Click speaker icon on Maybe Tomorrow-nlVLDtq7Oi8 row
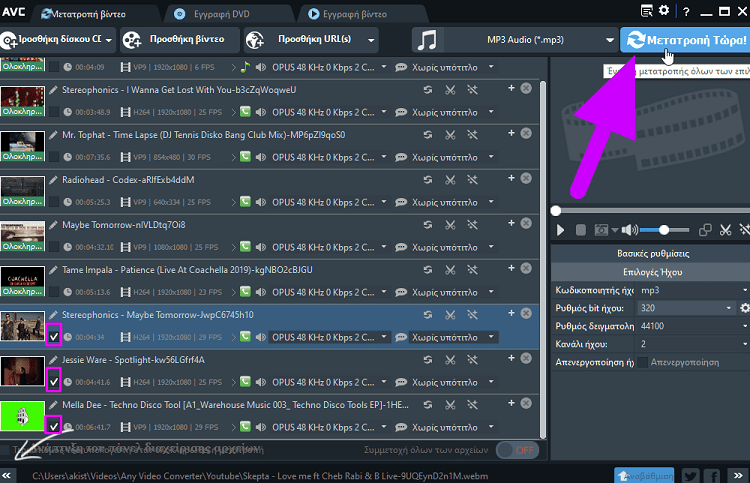750x483 pixels. 261,247
